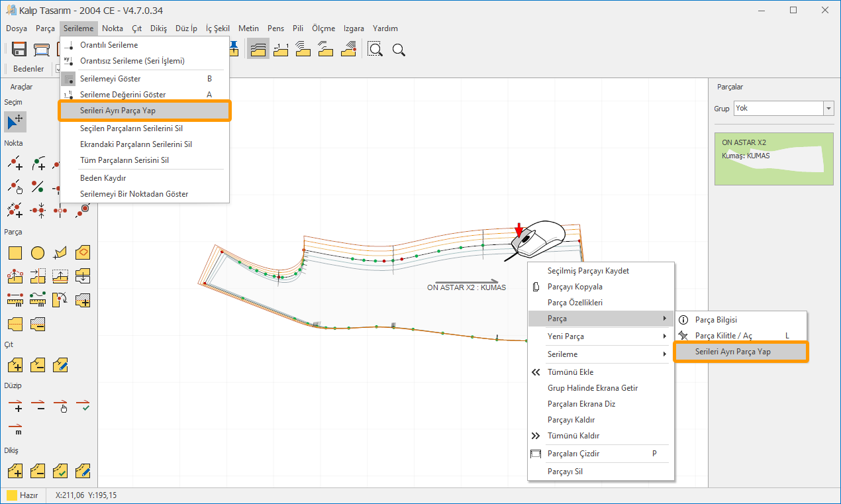Choose Parçayı Kopyala from context menu
841x504 pixels.
pyautogui.click(x=575, y=287)
